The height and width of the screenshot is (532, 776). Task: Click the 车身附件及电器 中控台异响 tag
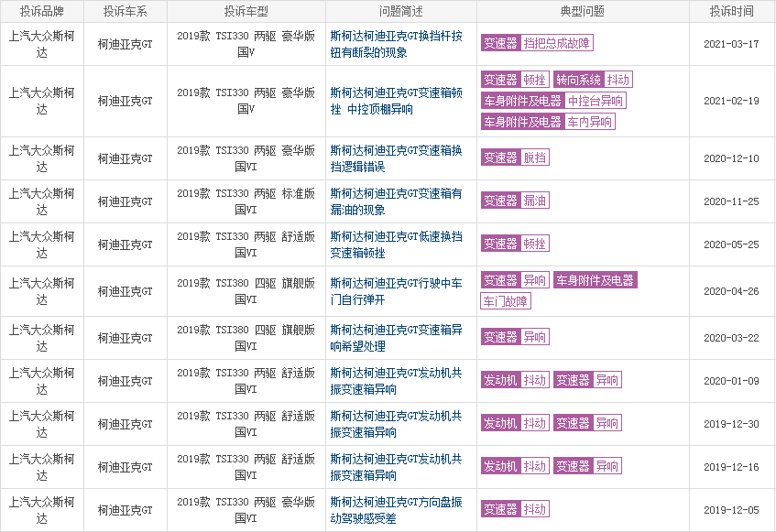(x=553, y=101)
